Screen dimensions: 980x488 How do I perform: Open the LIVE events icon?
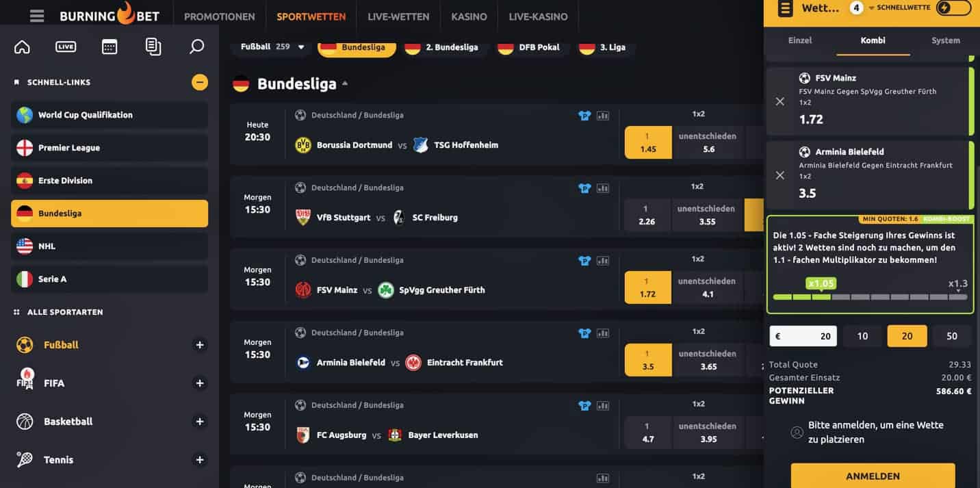tap(66, 47)
